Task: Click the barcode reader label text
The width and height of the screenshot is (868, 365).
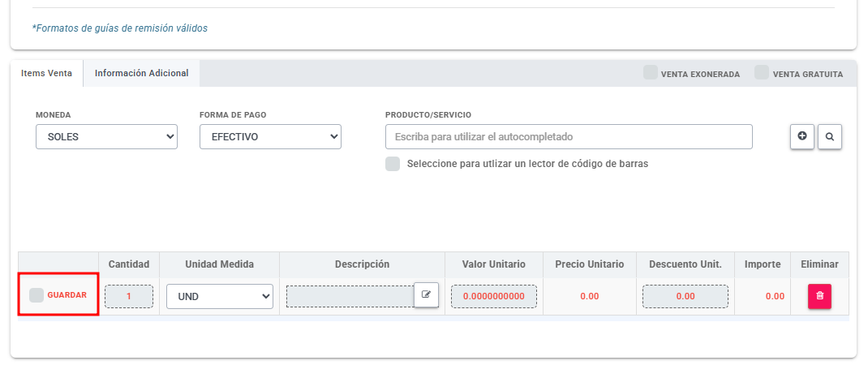Action: click(527, 164)
